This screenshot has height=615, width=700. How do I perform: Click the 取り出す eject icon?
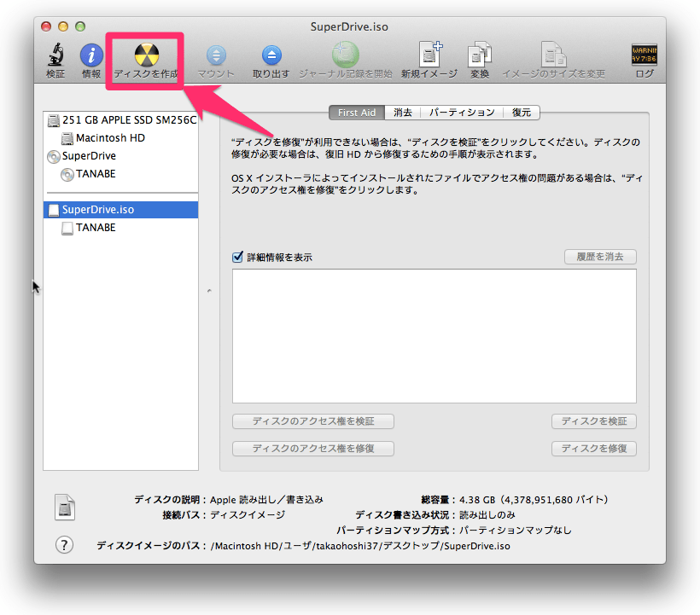coord(271,55)
